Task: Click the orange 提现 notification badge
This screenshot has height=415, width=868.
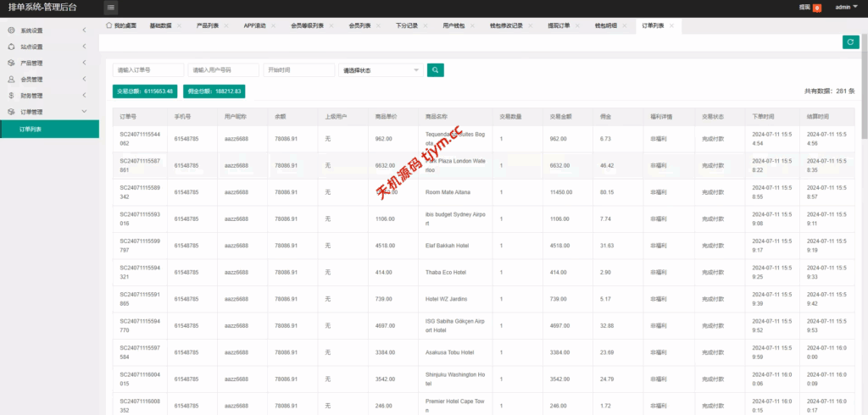Action: [816, 8]
